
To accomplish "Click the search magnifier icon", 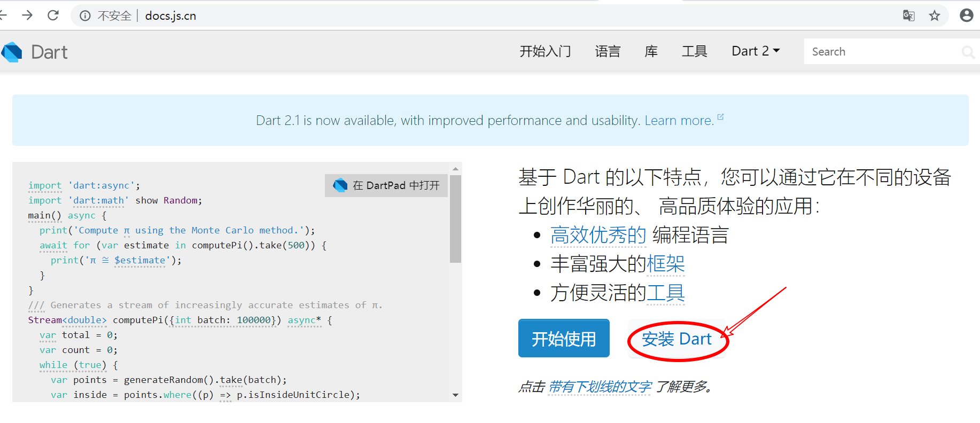I will 968,52.
